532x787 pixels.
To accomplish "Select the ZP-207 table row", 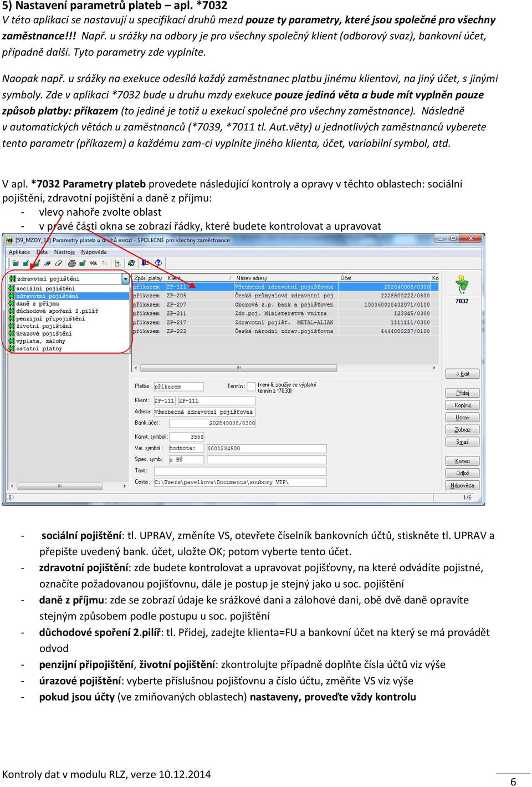I will coord(285,304).
